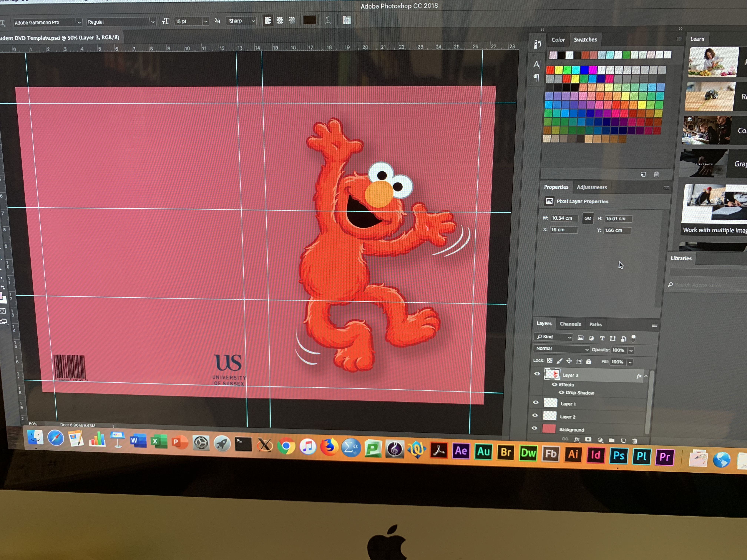The height and width of the screenshot is (560, 747).
Task: Hide the Background layer
Action: (x=534, y=428)
